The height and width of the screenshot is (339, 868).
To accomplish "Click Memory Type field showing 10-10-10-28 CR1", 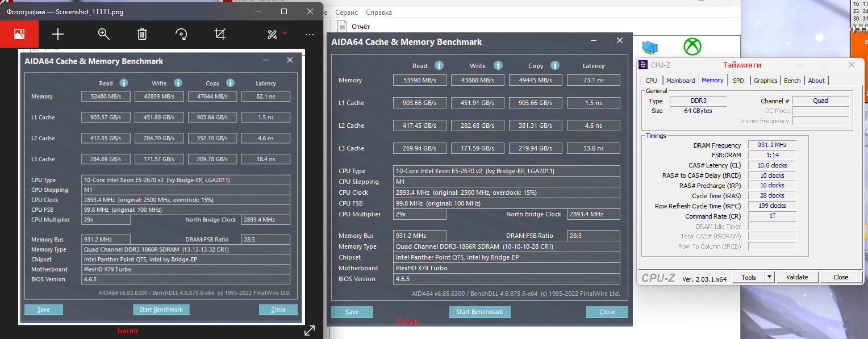I will point(507,246).
